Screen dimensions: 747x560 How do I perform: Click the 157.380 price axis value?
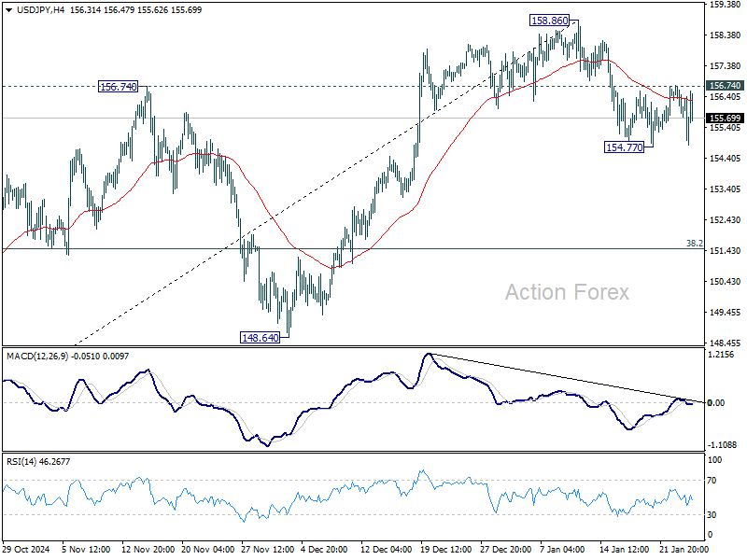pyautogui.click(x=725, y=66)
